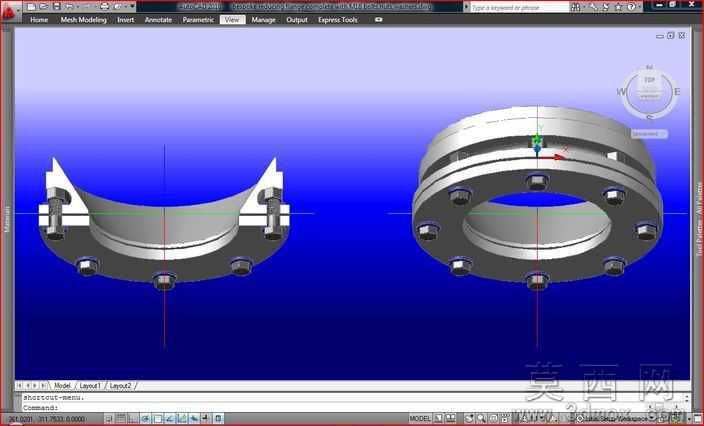Viewport: 704px width, 426px height.
Task: Expand the Help dropdown arrow
Action: (639, 7)
